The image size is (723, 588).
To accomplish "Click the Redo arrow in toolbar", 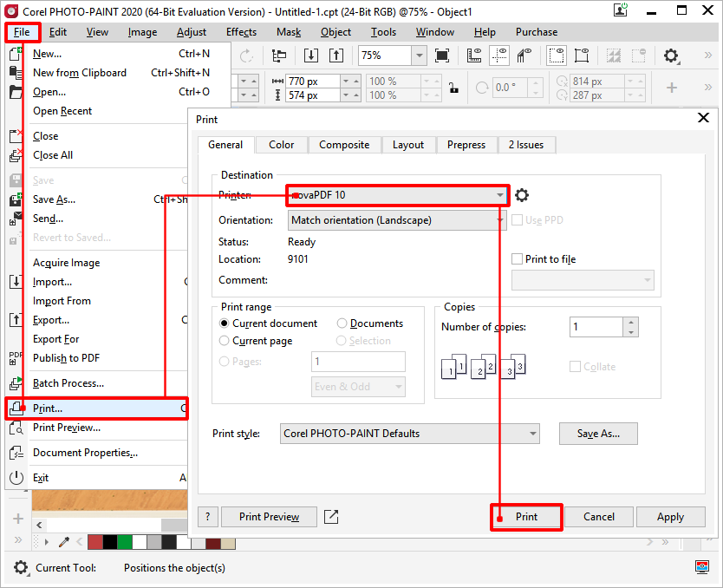I will pos(247,56).
